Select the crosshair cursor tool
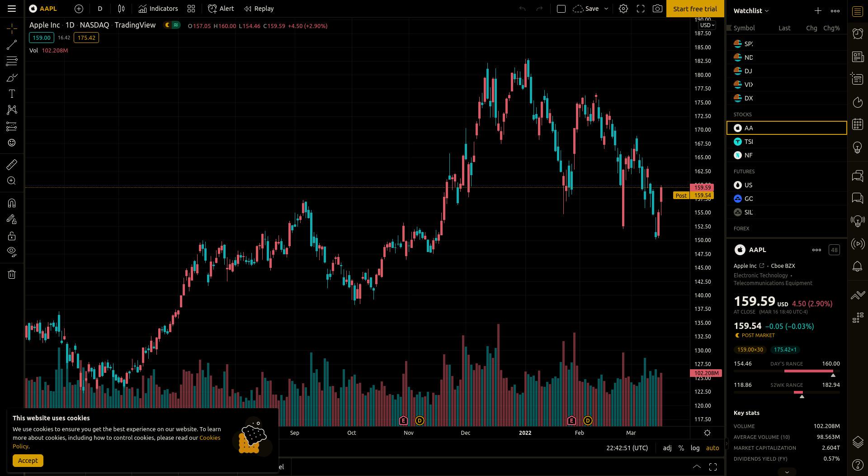 coord(12,29)
